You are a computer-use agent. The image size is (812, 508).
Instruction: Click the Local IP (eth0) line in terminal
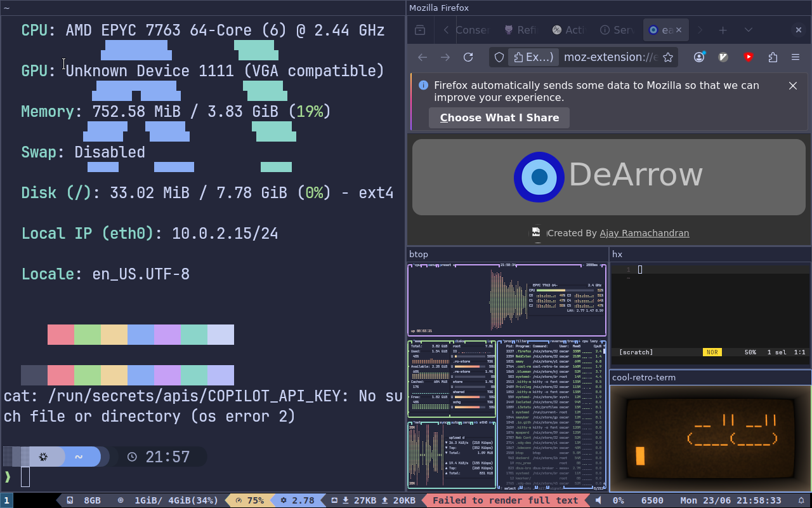(150, 234)
